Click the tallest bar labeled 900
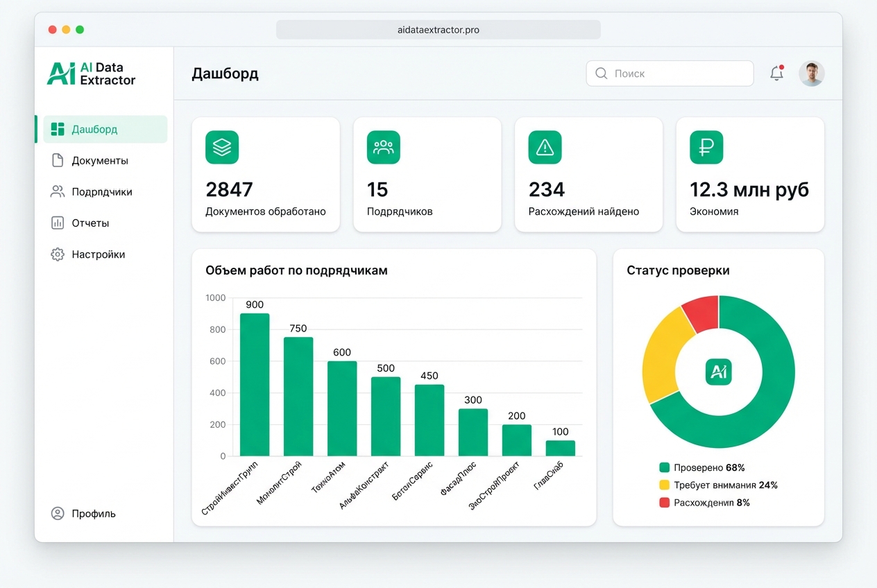Image resolution: width=877 pixels, height=588 pixels. pos(255,385)
